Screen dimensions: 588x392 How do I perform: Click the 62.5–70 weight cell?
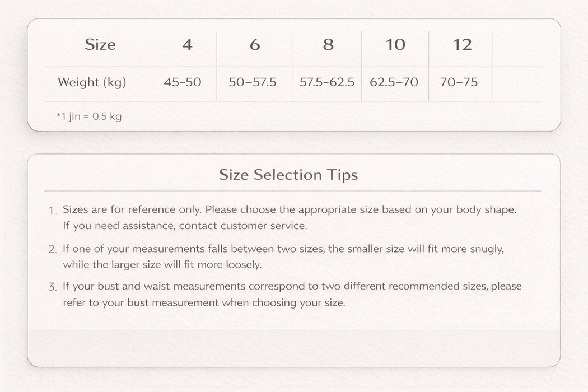click(394, 82)
